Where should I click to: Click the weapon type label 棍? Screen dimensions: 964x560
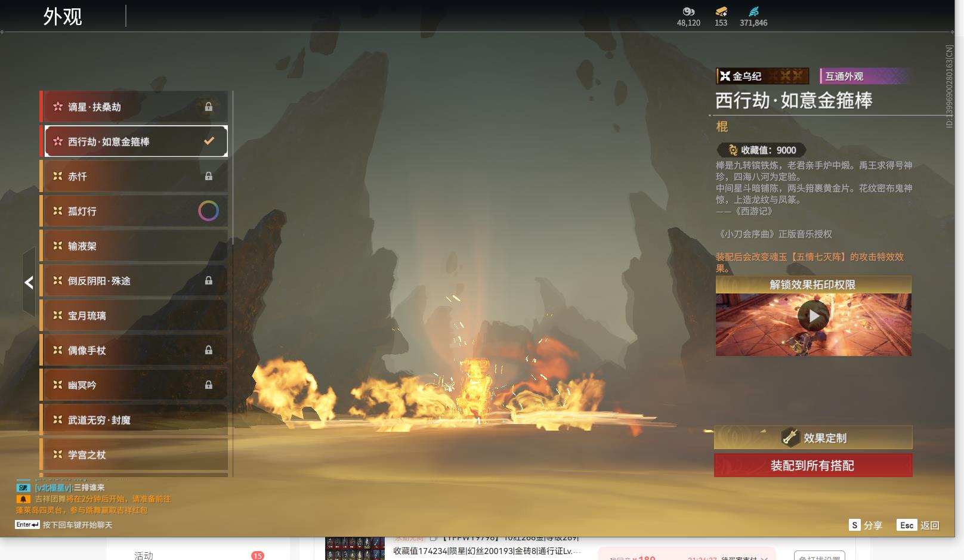[x=722, y=126]
